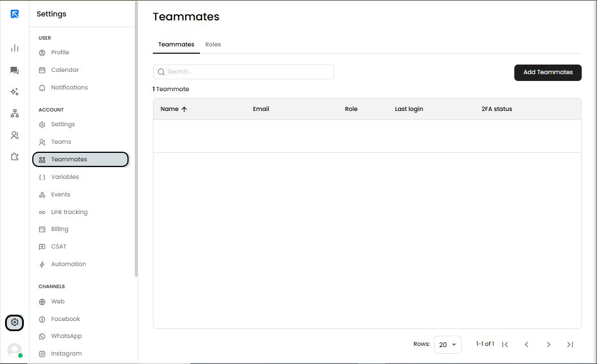Open the workflow hierarchy icon
The height and width of the screenshot is (364, 597).
tap(15, 113)
